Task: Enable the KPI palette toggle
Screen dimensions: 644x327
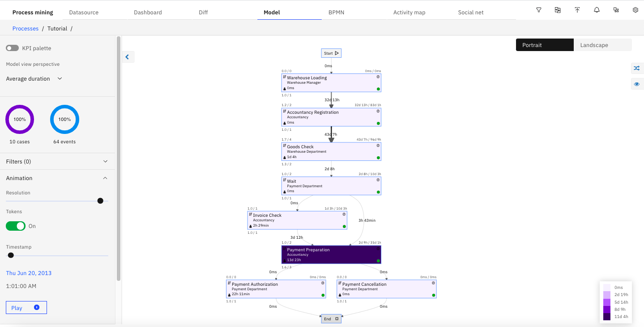Action: click(13, 48)
